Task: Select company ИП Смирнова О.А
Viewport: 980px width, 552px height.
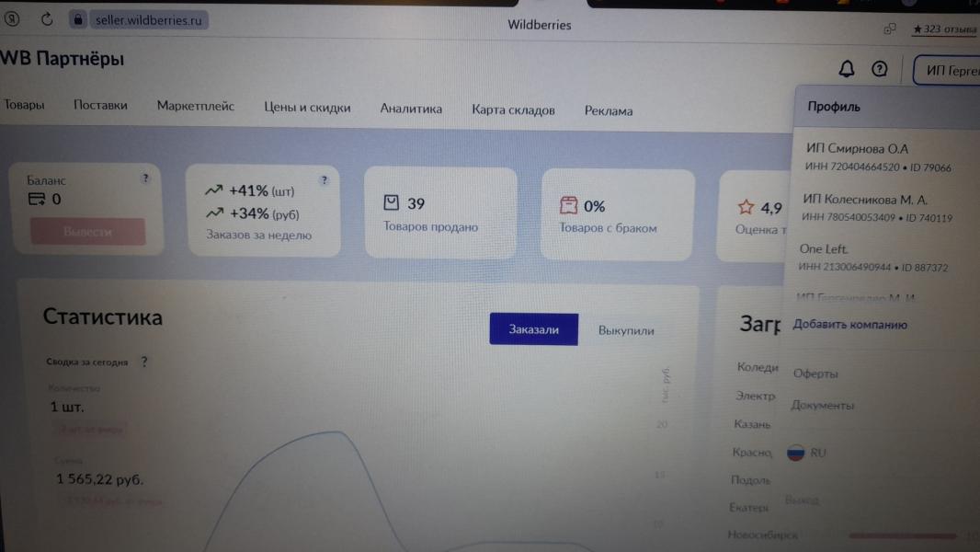Action: [878, 157]
